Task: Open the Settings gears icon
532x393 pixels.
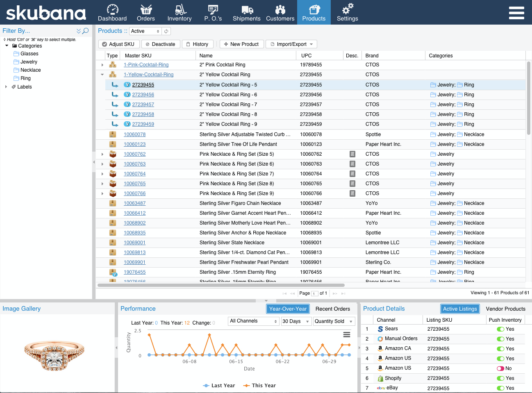Action: (348, 9)
